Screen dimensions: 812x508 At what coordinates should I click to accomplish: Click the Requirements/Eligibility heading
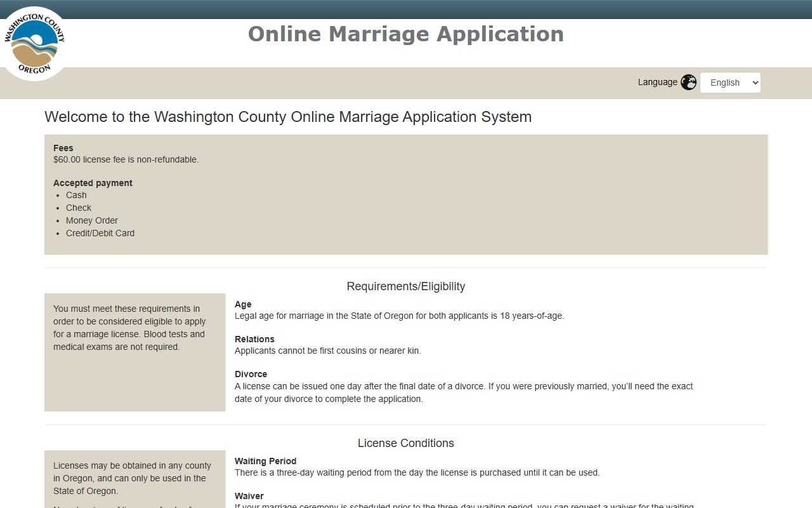(x=406, y=286)
